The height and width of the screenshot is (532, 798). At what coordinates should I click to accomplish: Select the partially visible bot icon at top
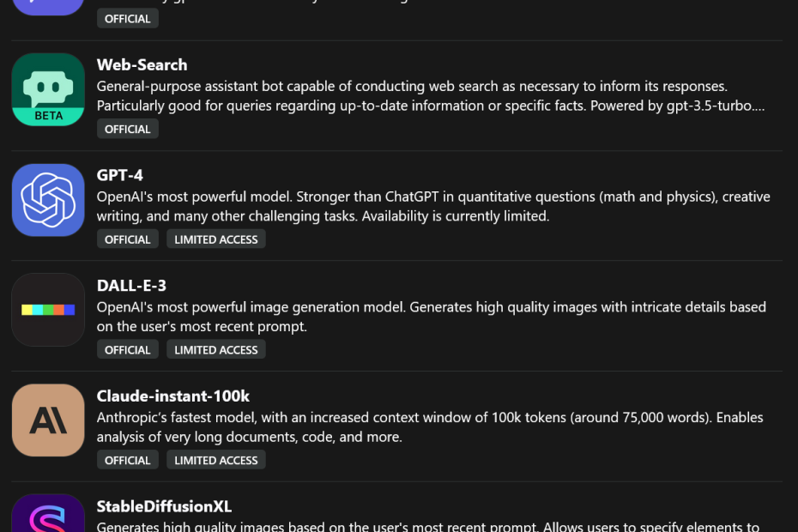pyautogui.click(x=48, y=7)
